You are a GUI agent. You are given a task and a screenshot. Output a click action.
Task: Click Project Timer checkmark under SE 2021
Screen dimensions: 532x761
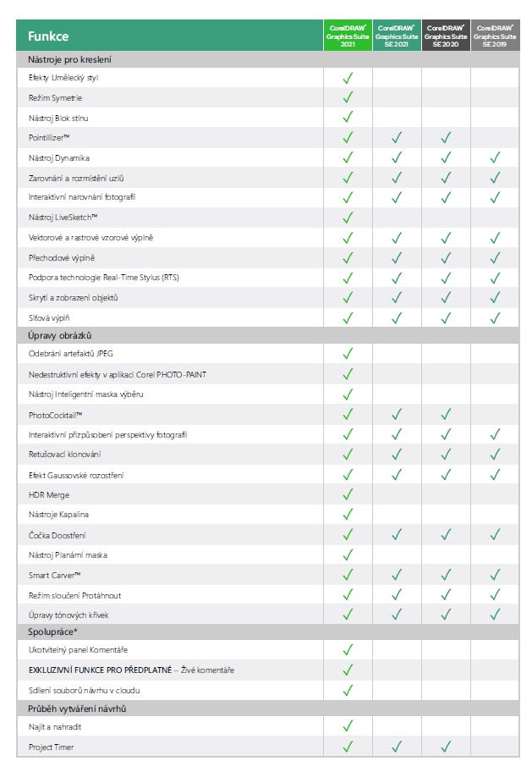pyautogui.click(x=396, y=747)
